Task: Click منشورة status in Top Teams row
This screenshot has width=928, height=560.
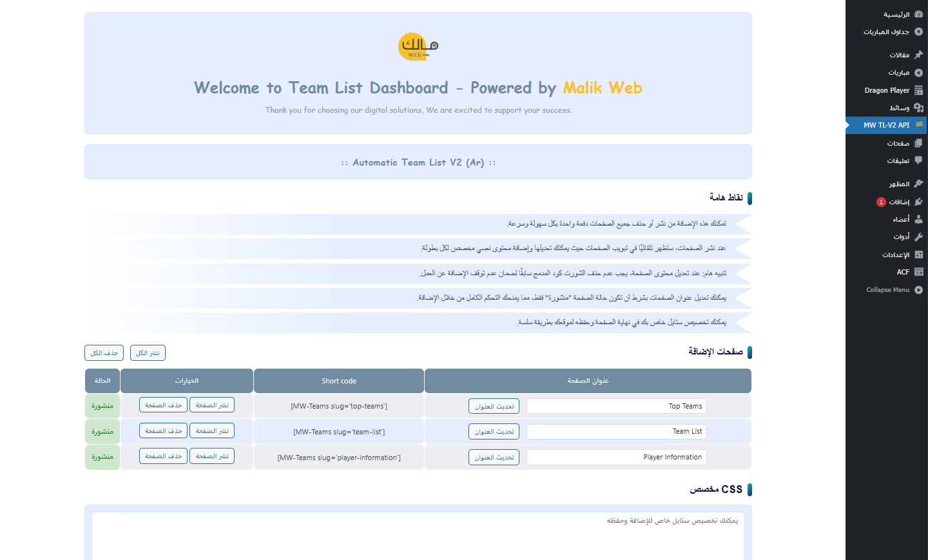Action: click(102, 406)
